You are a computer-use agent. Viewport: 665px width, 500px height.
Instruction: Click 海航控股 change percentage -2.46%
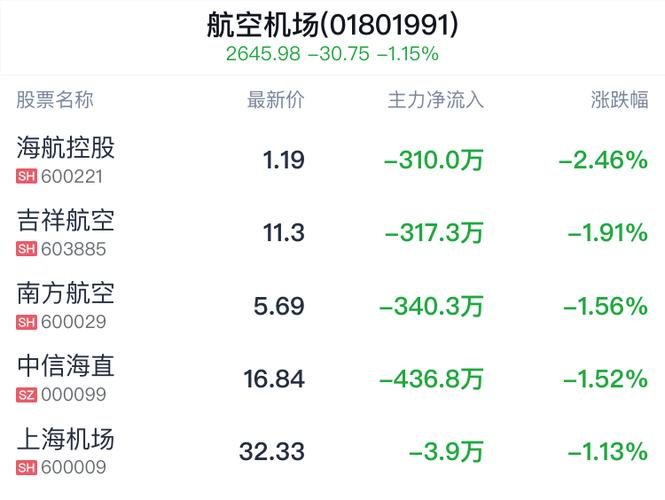tap(602, 160)
